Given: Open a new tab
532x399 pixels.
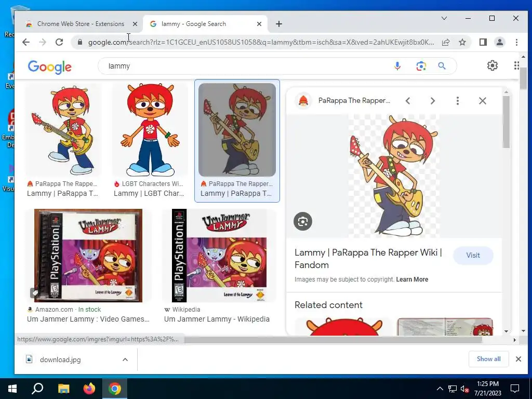Looking at the screenshot, I should point(279,24).
